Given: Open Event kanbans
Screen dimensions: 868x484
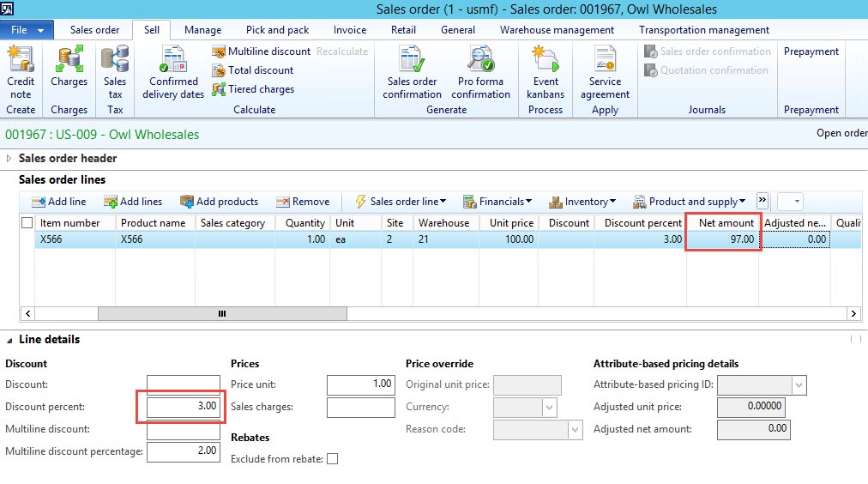Looking at the screenshot, I should click(546, 62).
